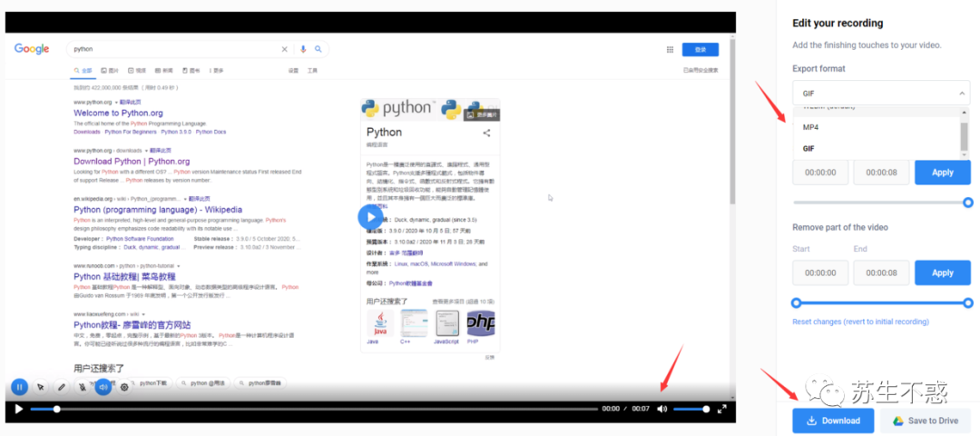Mute the video player volume speaker icon
The width and height of the screenshot is (980, 436).
[x=661, y=409]
